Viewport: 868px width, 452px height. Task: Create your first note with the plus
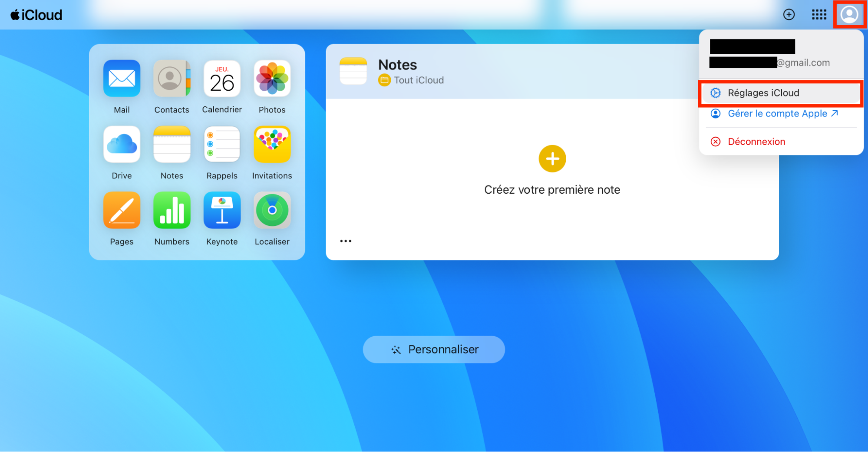(552, 158)
